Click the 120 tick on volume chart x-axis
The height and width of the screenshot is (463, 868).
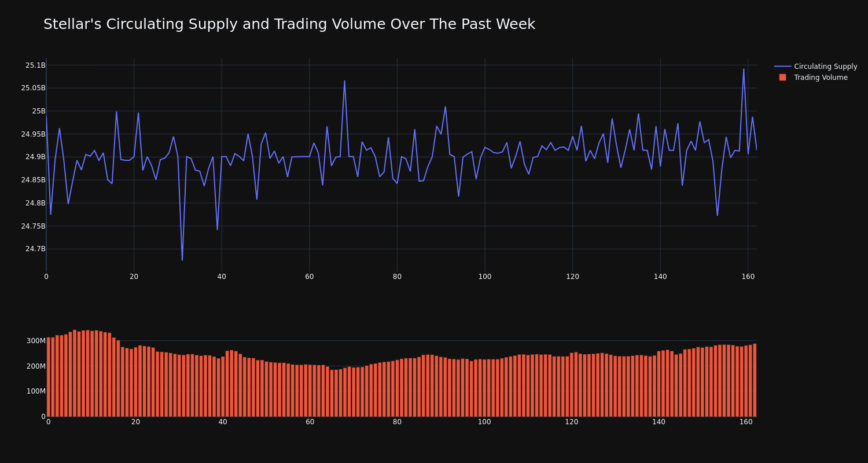pos(572,422)
